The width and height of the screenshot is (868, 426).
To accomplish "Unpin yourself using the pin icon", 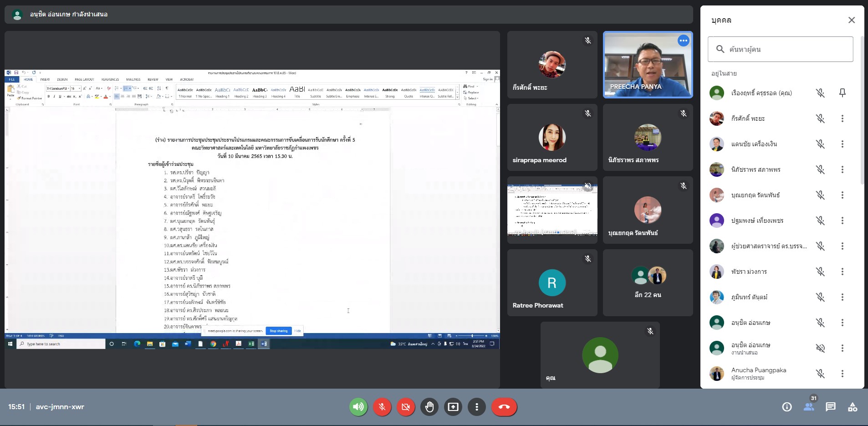I will [842, 93].
